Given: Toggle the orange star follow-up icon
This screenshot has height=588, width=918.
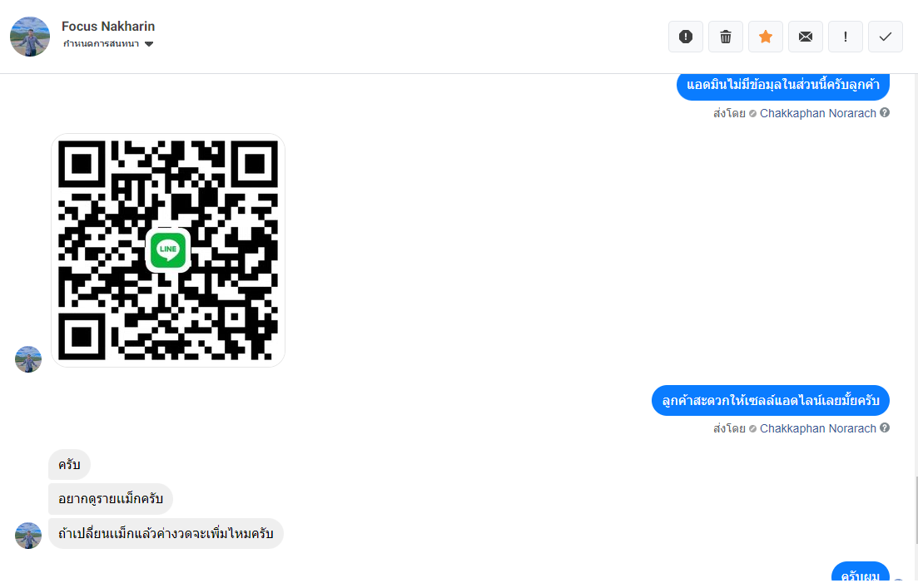Looking at the screenshot, I should click(765, 37).
